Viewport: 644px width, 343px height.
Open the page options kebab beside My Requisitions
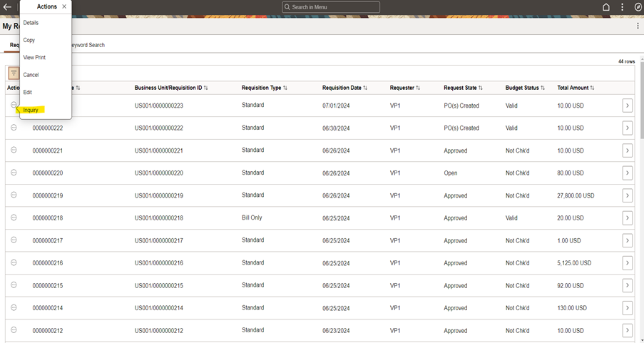tap(638, 26)
